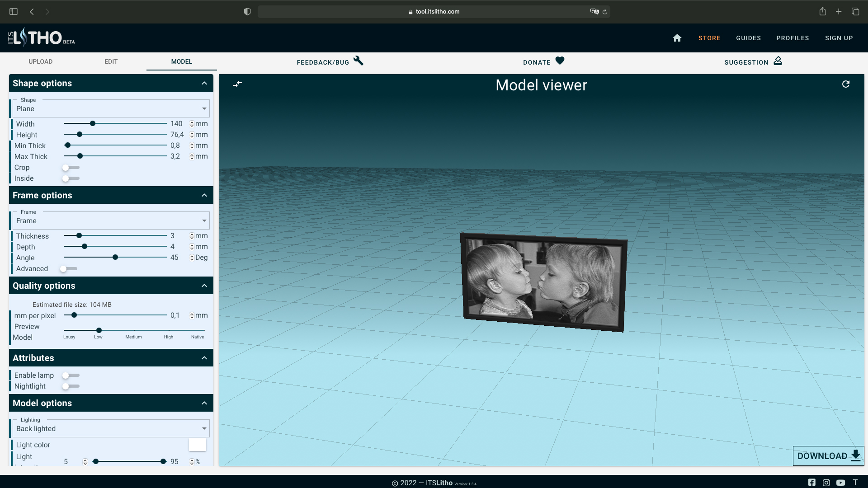Open the Instagram icon in footer
Screen dimensions: 868x488
pos(826,482)
